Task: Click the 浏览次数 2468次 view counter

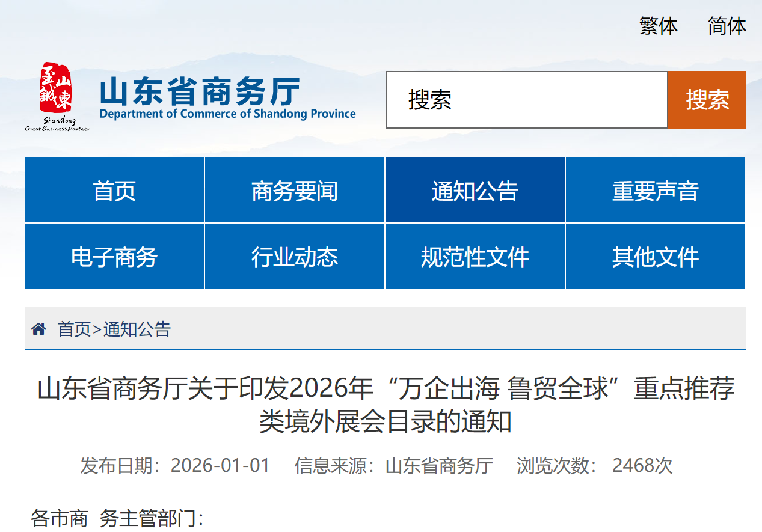Action: pyautogui.click(x=594, y=466)
